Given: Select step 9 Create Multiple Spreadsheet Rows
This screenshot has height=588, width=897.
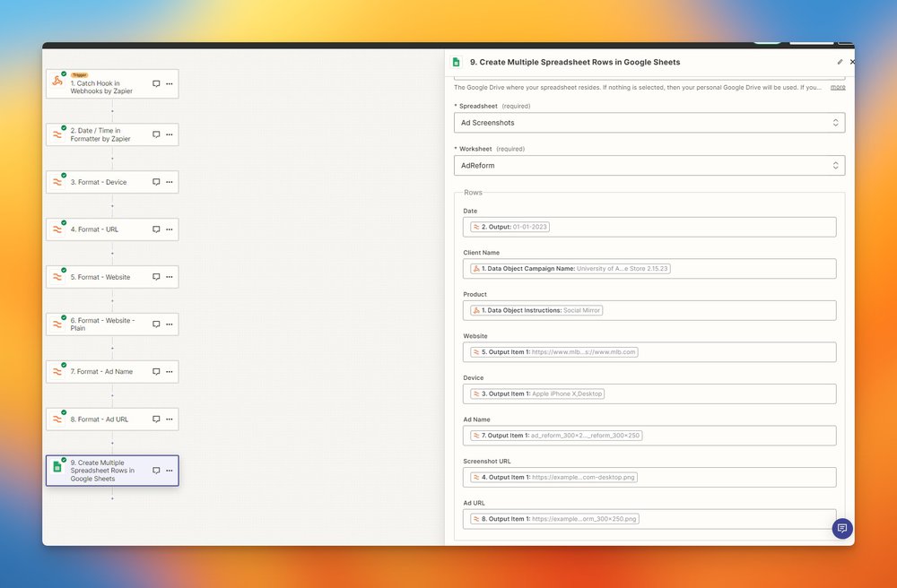Looking at the screenshot, I should [x=112, y=471].
